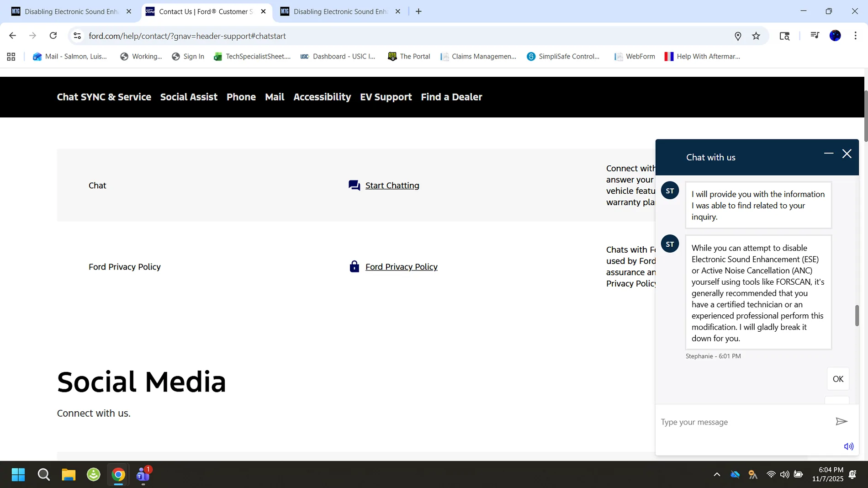
Task: Click the page vertical scrollbar thumb
Action: pos(865,116)
